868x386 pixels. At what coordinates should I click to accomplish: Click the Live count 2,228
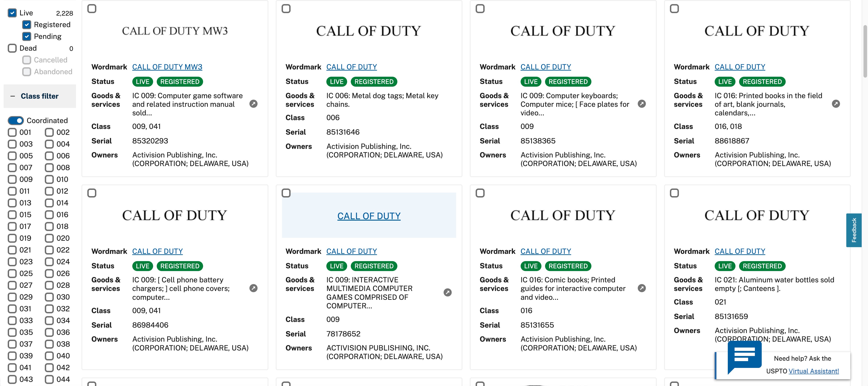[64, 13]
